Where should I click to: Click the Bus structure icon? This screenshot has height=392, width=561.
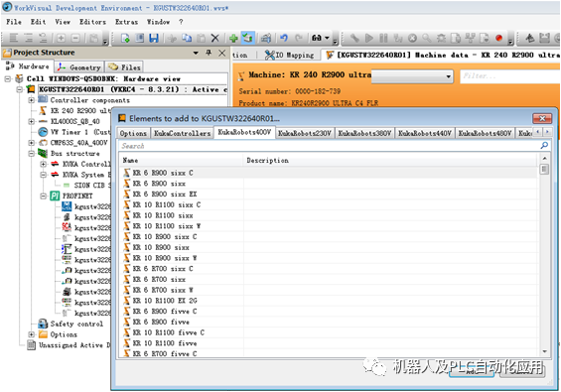click(x=43, y=154)
